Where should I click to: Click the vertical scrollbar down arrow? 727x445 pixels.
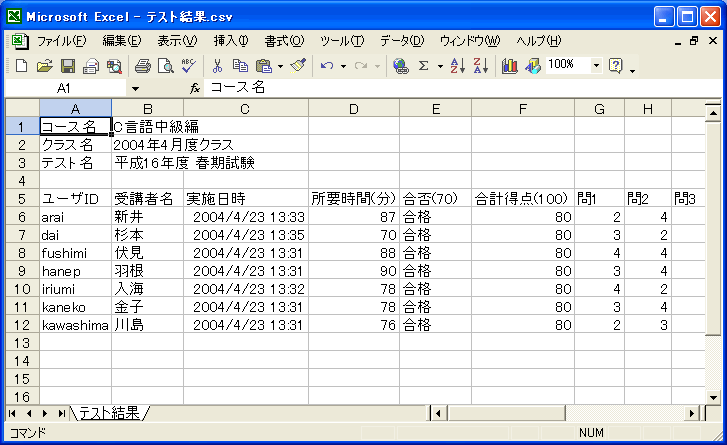(x=713, y=397)
